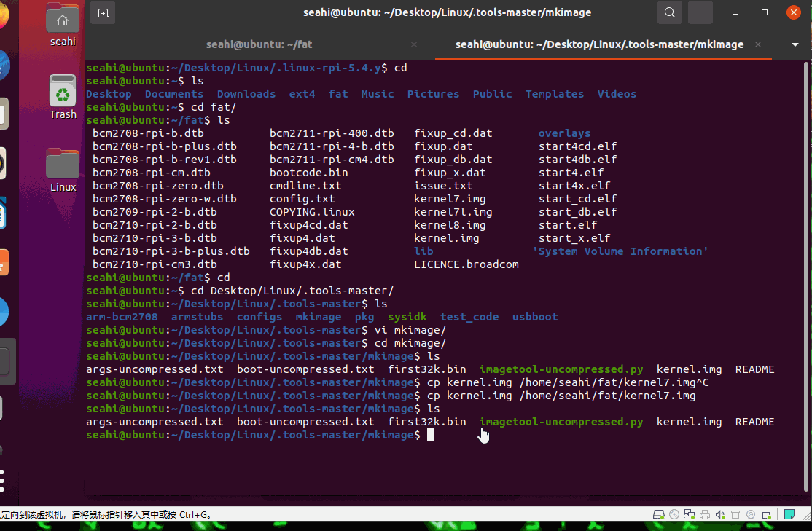812x531 pixels.
Task: Click 'imagetool-uncompressed.py' in the last ls output
Action: click(x=561, y=421)
